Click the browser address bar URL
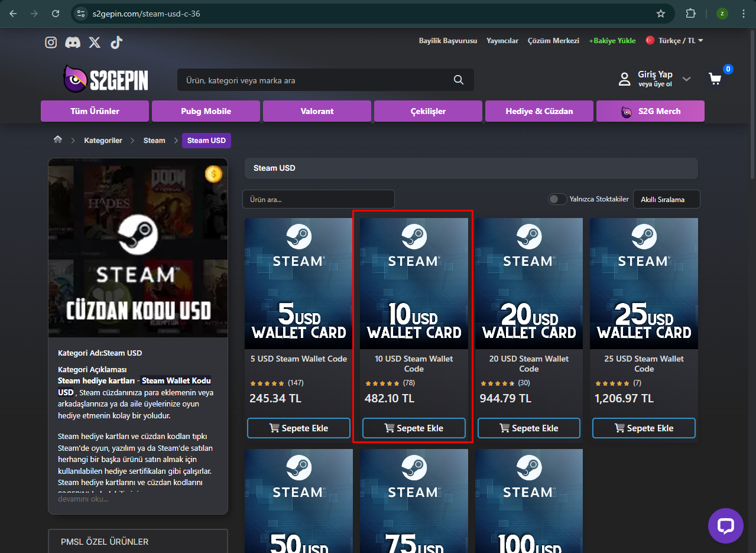The height and width of the screenshot is (553, 756). click(x=146, y=13)
